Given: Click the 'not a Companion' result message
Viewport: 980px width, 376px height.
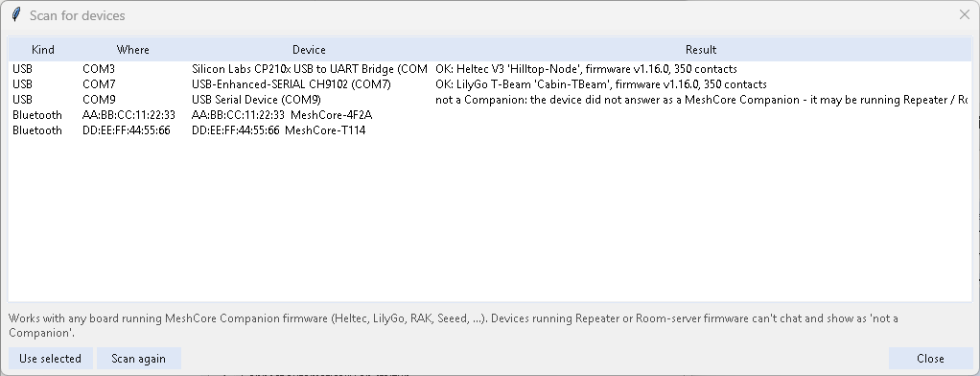Looking at the screenshot, I should pyautogui.click(x=702, y=100).
